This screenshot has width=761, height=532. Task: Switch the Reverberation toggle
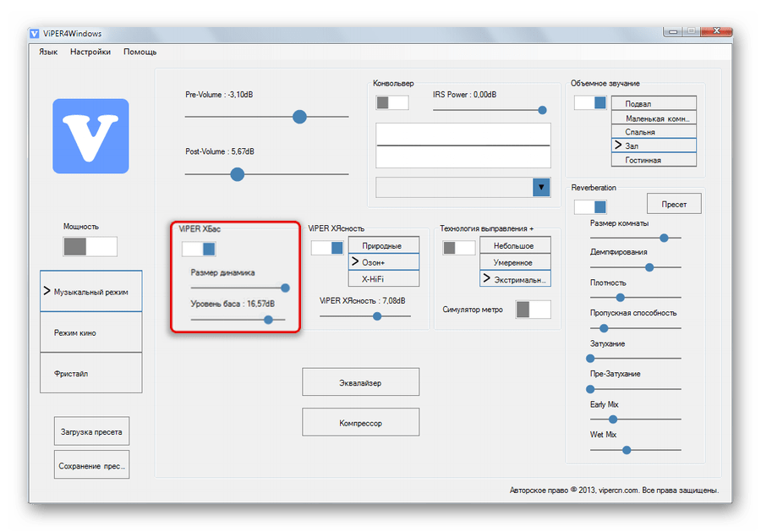[x=590, y=206]
